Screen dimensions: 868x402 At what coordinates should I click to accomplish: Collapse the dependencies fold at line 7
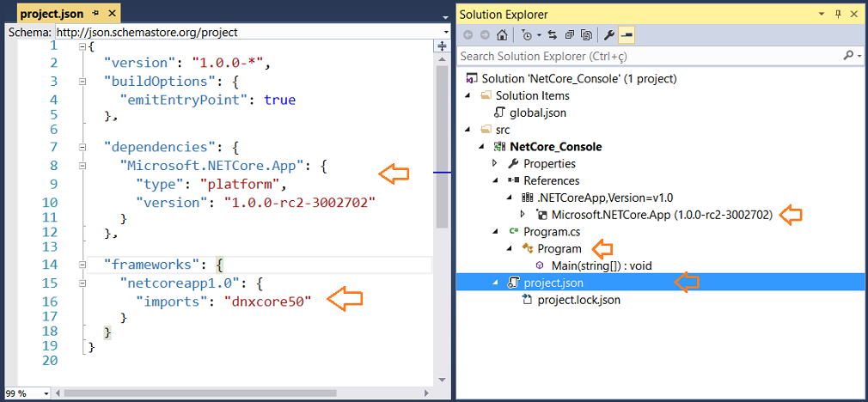(83, 148)
